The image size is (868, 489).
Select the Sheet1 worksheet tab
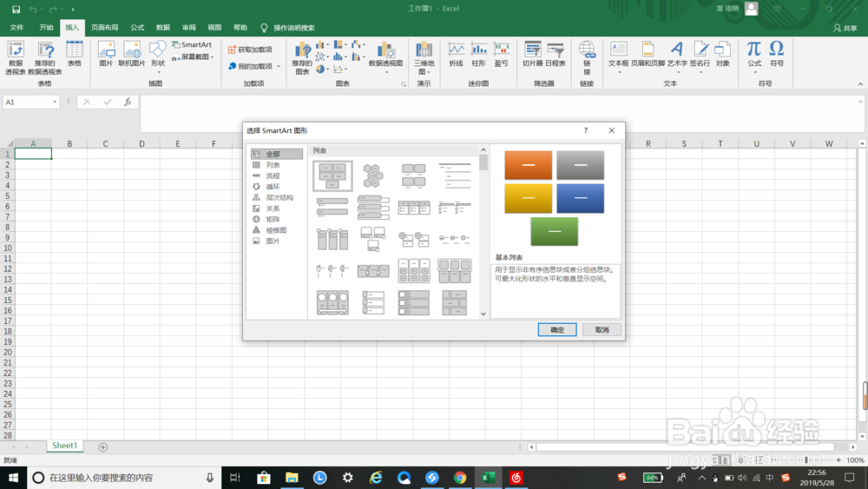pyautogui.click(x=65, y=446)
